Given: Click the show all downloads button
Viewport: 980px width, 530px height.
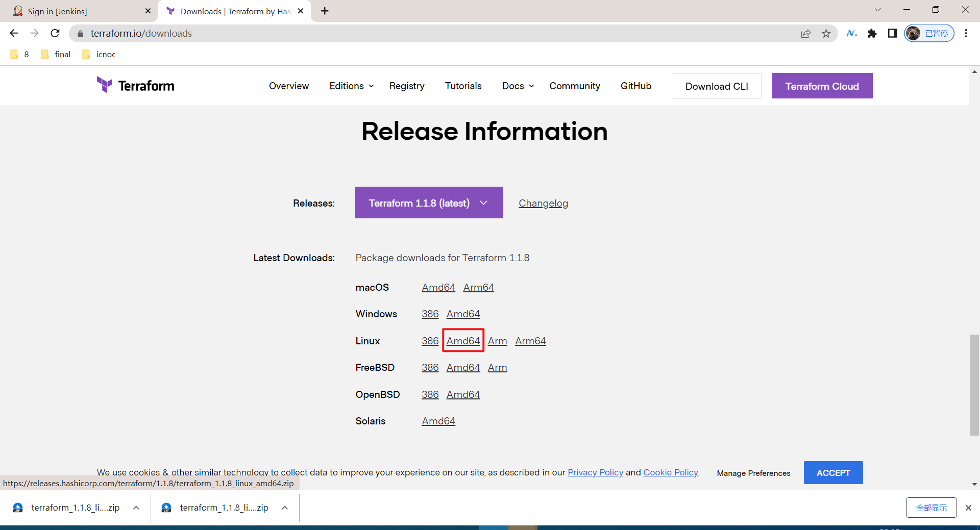Looking at the screenshot, I should click(931, 508).
